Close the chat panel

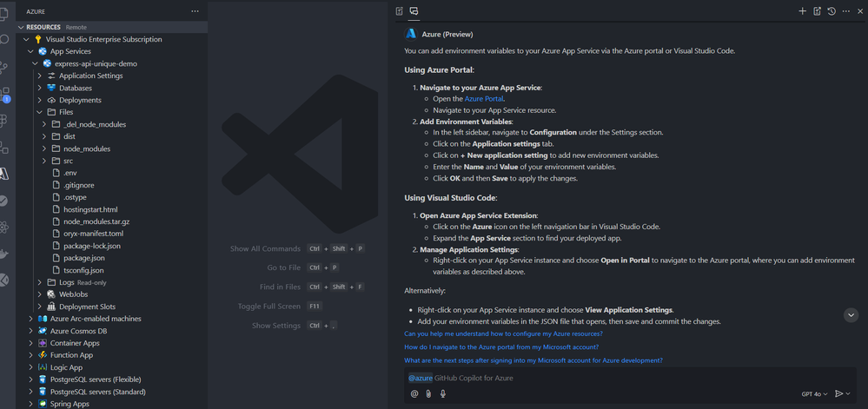tap(859, 11)
